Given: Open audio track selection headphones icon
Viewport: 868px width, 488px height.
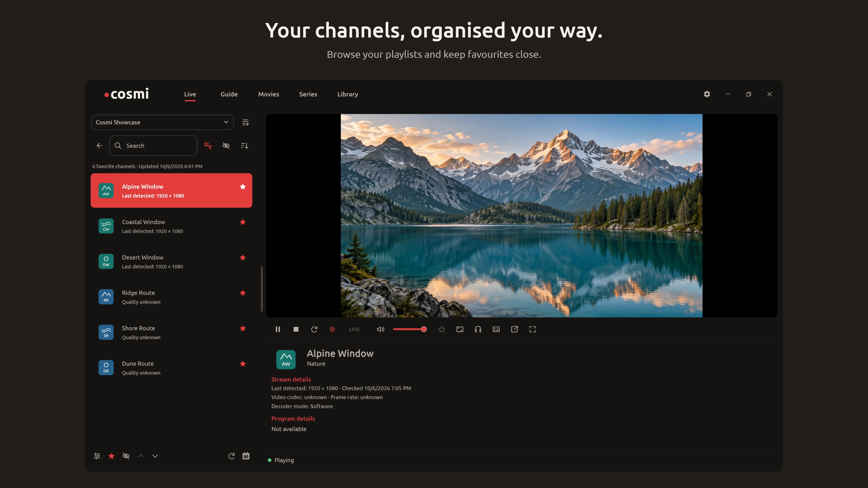Looking at the screenshot, I should [x=478, y=329].
